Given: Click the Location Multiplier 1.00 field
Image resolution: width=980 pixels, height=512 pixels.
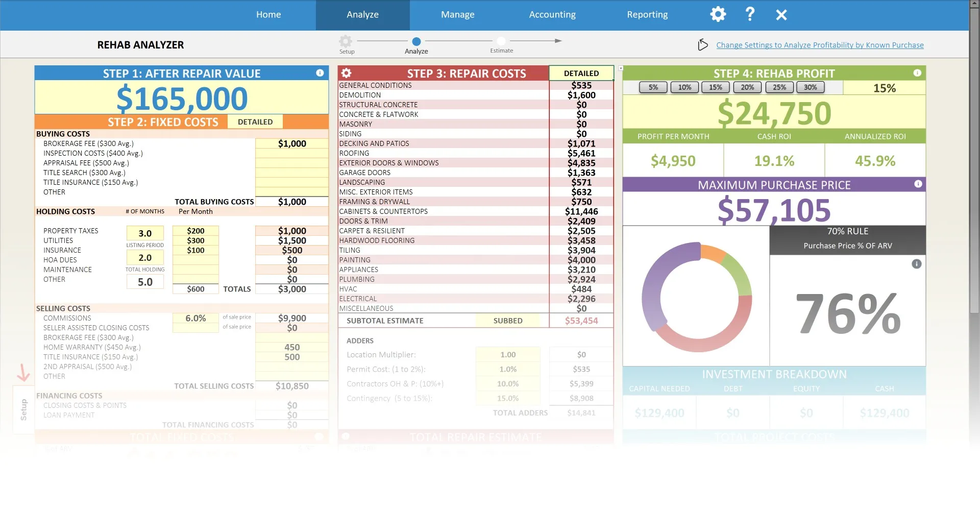Looking at the screenshot, I should point(508,354).
